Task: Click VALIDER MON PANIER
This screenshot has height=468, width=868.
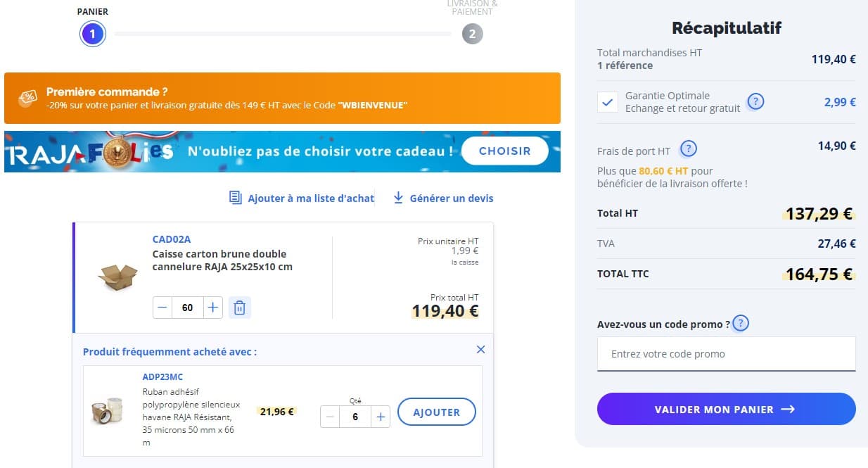Action: [x=726, y=408]
